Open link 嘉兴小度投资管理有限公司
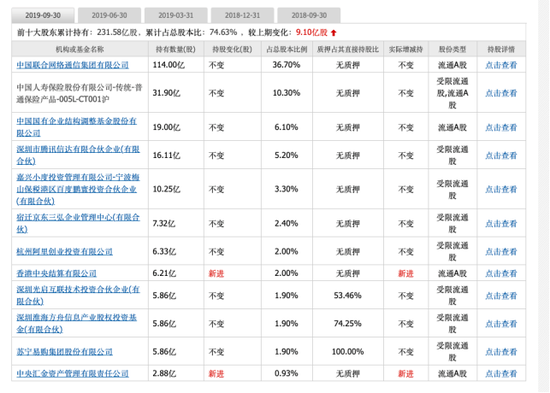Viewport: 550px width, 393px height. click(78, 189)
